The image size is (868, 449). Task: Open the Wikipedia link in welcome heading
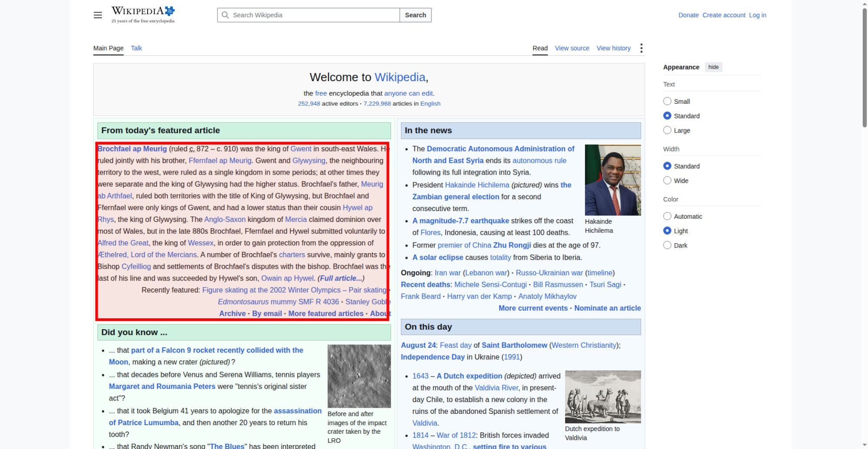pos(400,77)
